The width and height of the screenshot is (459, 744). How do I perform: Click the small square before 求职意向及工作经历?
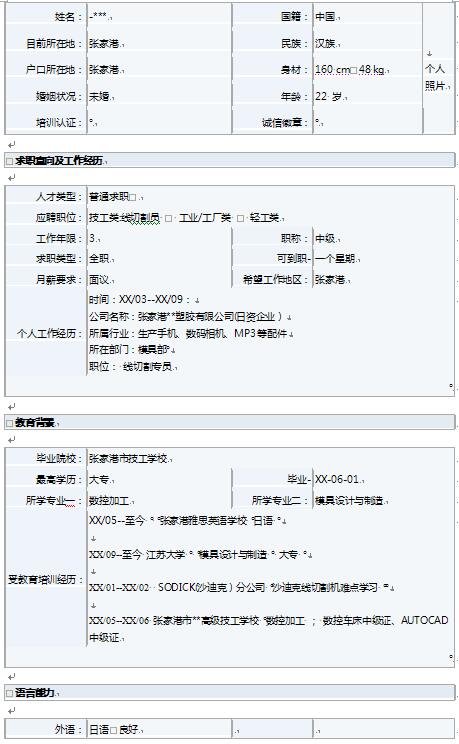pos(9,161)
